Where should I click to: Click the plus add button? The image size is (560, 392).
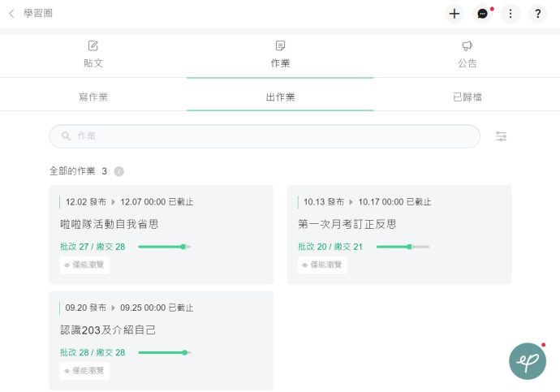(x=454, y=14)
